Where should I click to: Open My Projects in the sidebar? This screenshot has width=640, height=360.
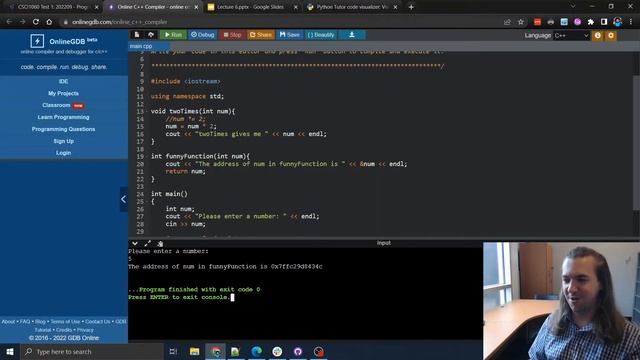pos(63,93)
